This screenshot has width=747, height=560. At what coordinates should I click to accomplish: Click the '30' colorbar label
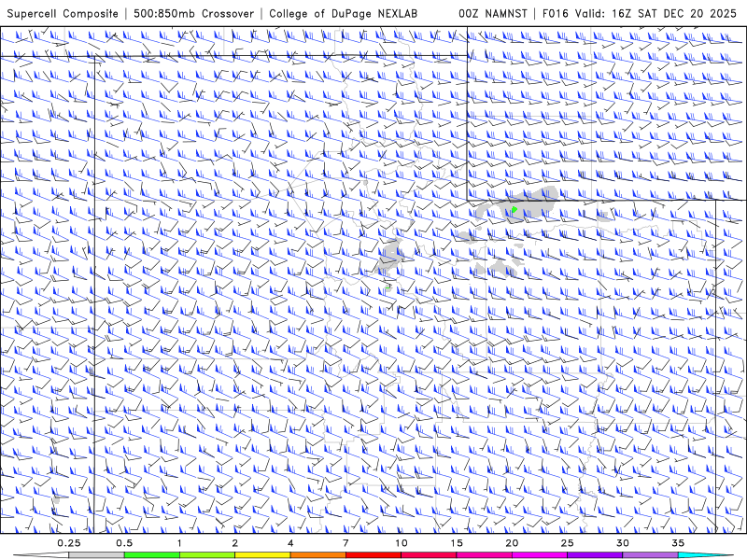click(x=623, y=543)
